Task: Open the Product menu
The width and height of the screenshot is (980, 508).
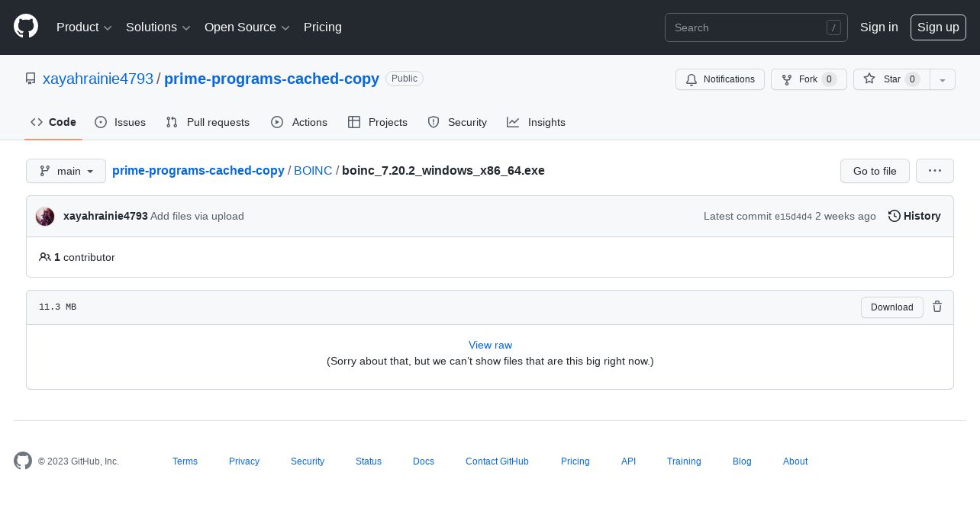Action: coord(84,27)
